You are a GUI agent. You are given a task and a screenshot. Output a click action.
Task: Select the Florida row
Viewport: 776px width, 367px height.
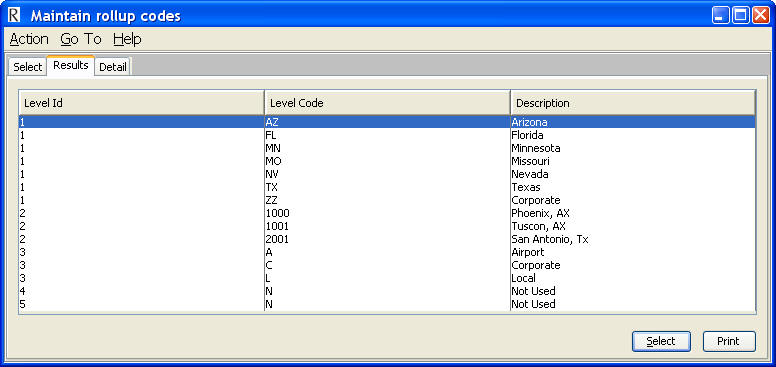[x=387, y=135]
